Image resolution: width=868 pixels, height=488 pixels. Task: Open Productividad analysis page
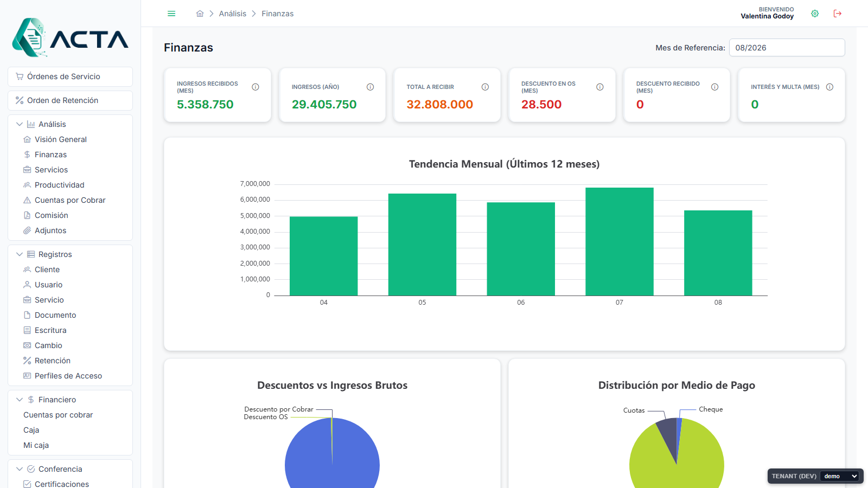(x=59, y=185)
